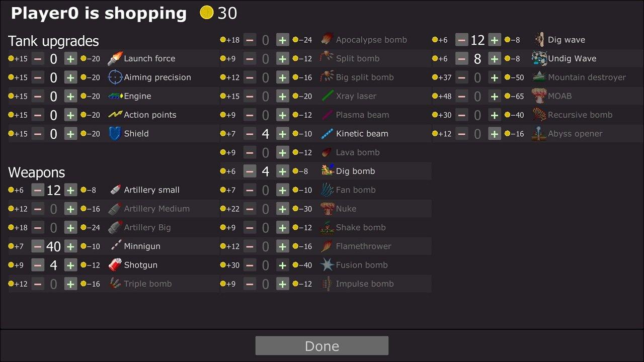
Task: Decrease Dig wave quantity with minus
Action: 462,40
